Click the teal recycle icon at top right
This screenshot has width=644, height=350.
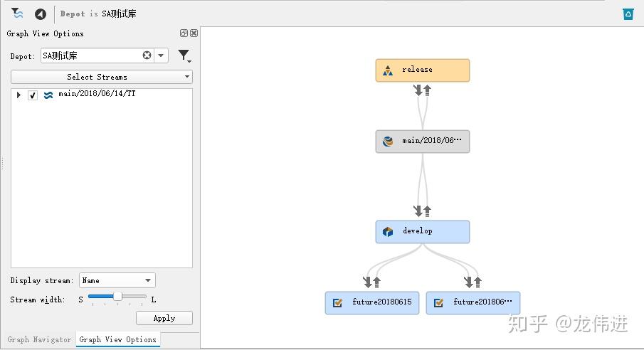point(628,14)
